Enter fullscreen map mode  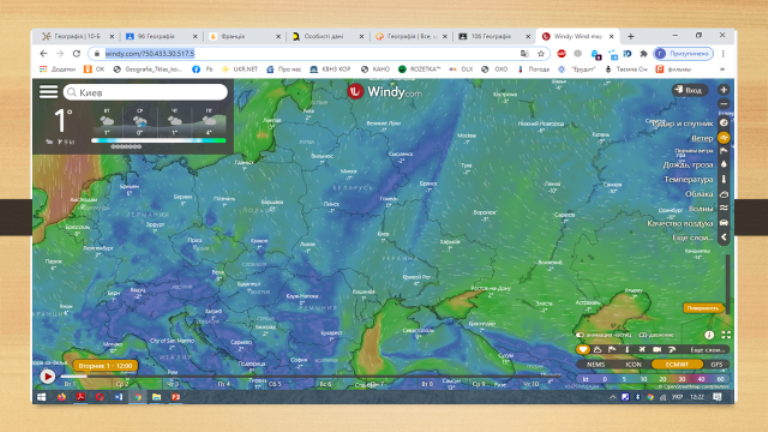tap(726, 335)
